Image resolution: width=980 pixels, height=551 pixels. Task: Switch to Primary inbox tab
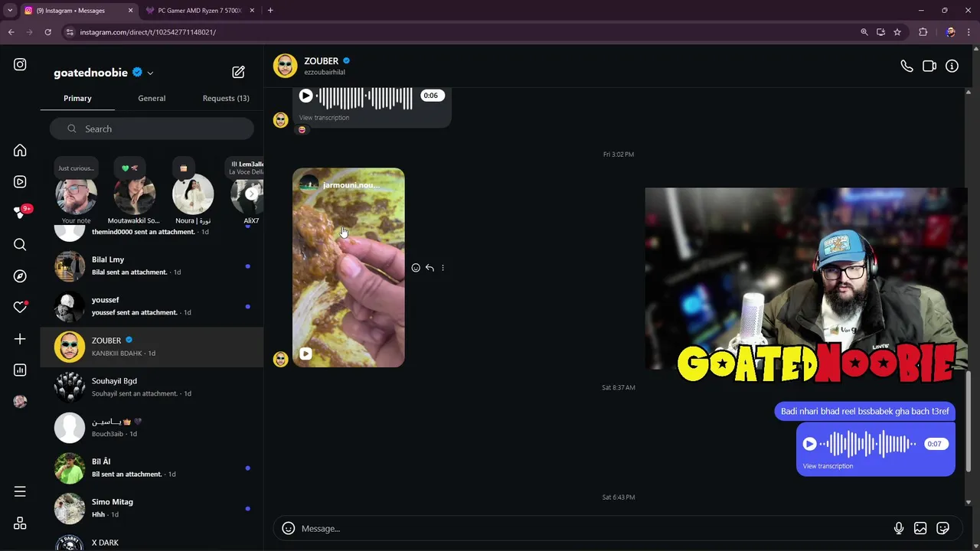pos(77,98)
